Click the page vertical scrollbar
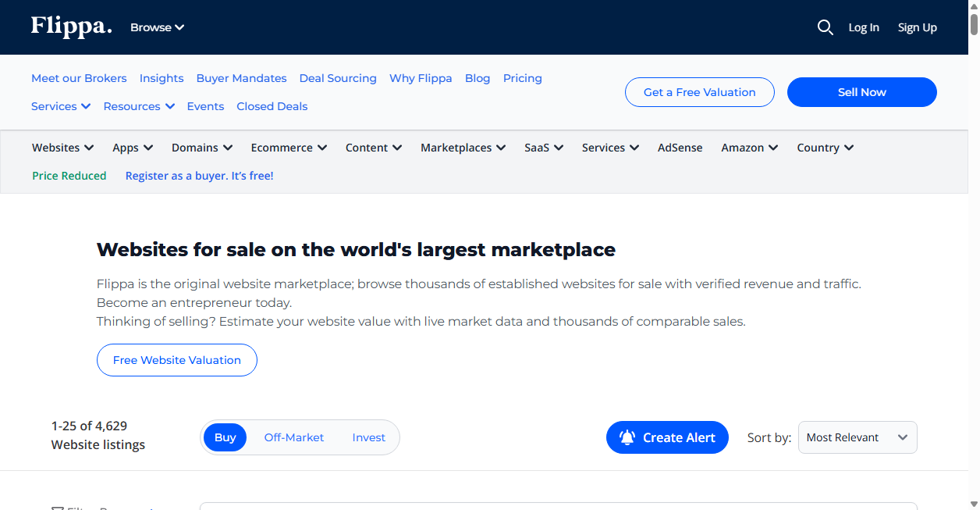This screenshot has height=510, width=980. point(974,255)
